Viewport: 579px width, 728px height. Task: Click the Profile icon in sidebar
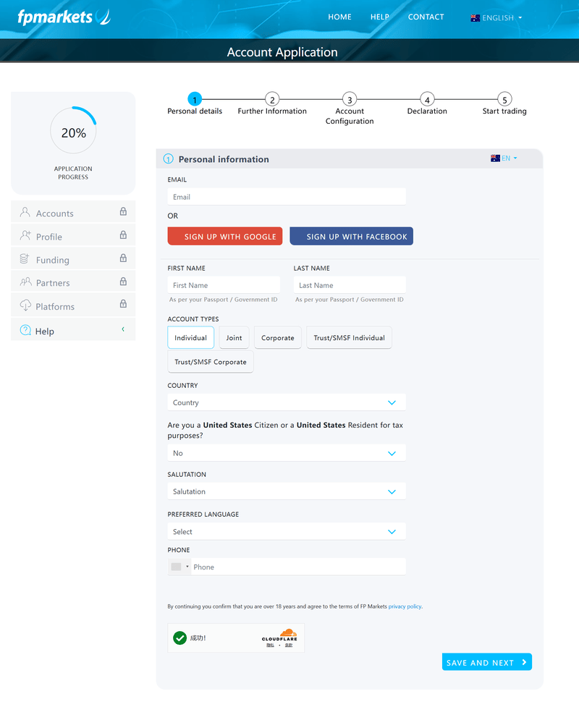point(25,236)
